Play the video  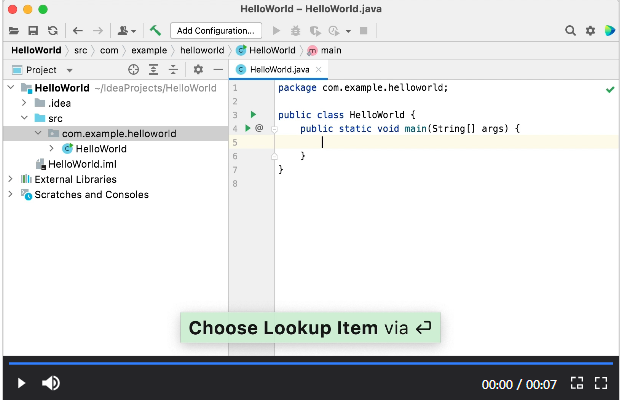(x=21, y=383)
